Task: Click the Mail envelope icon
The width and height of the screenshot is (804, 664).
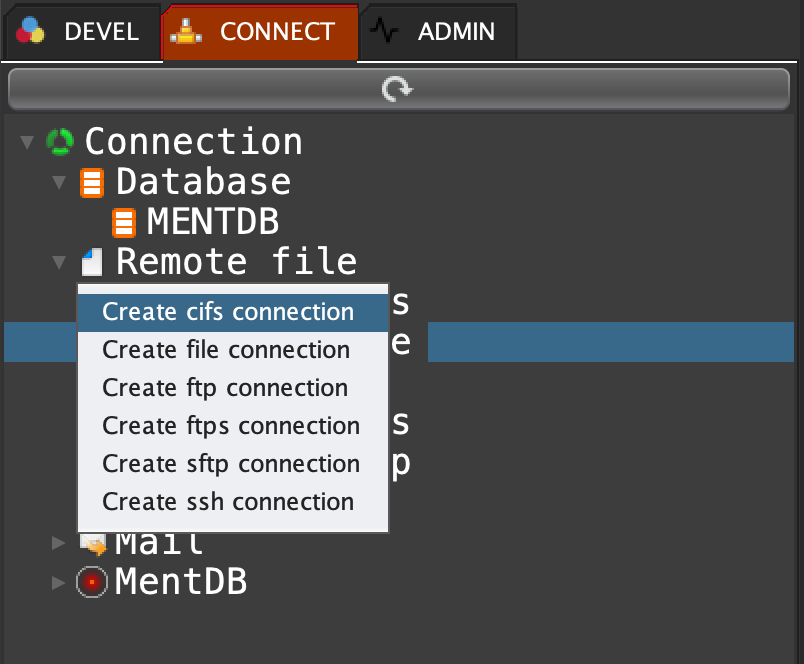Action: [93, 544]
